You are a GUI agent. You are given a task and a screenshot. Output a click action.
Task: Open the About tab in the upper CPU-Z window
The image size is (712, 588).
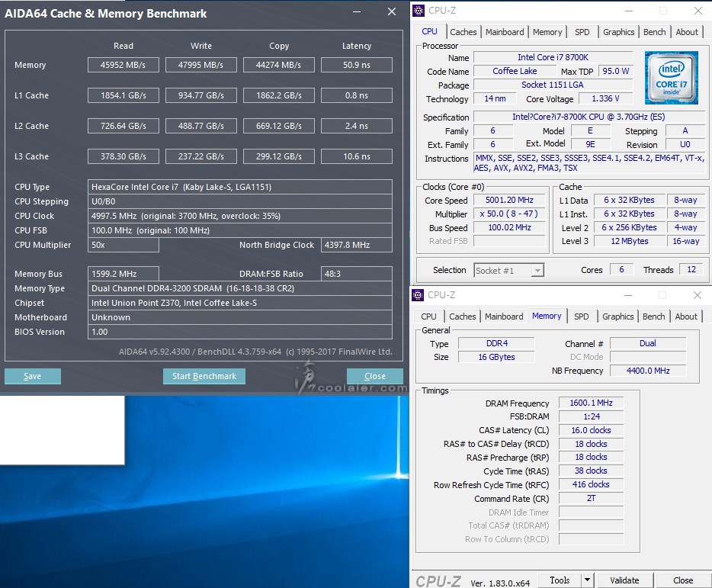(x=687, y=32)
